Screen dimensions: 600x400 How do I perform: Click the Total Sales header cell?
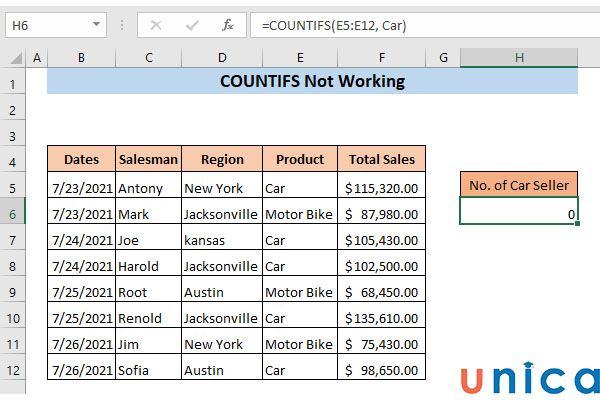(x=382, y=159)
